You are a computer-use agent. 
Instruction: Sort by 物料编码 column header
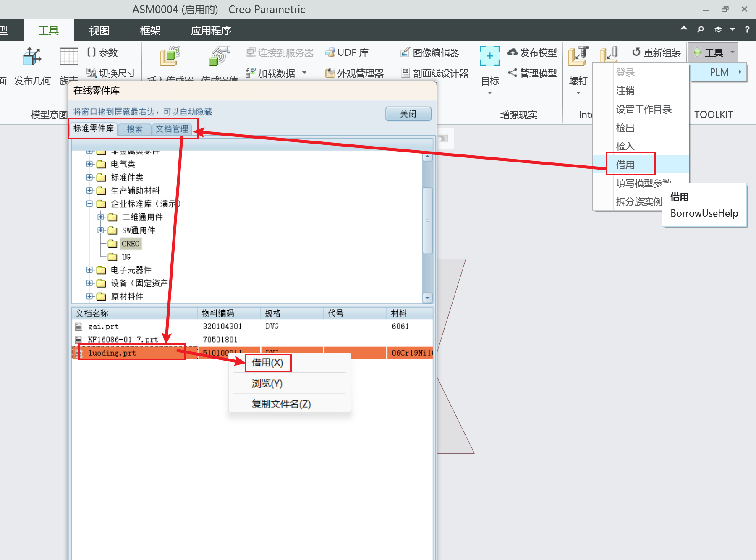(x=229, y=314)
